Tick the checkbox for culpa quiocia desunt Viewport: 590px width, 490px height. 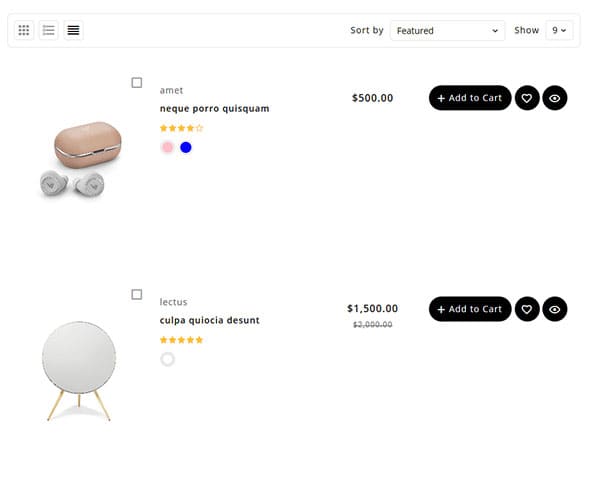(137, 294)
